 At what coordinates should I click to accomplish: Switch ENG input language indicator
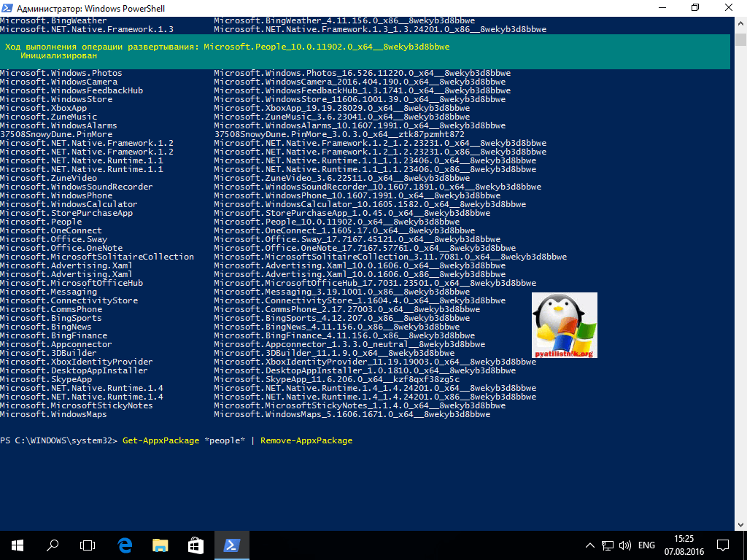pyautogui.click(x=647, y=545)
